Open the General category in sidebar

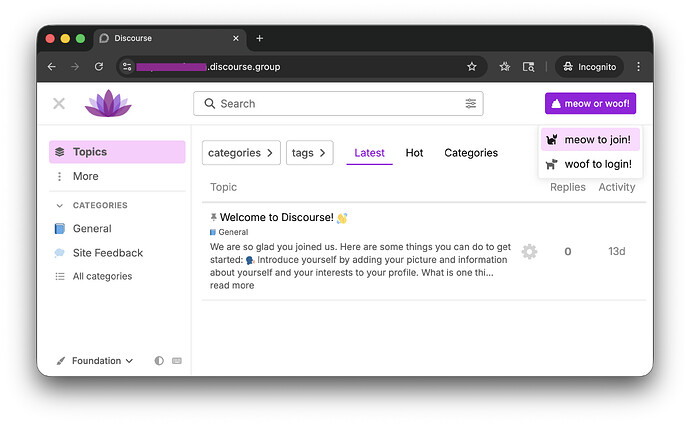tap(117, 229)
